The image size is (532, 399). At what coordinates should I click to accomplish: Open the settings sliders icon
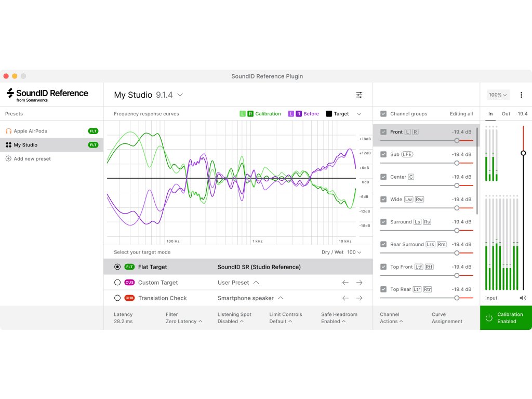(359, 95)
